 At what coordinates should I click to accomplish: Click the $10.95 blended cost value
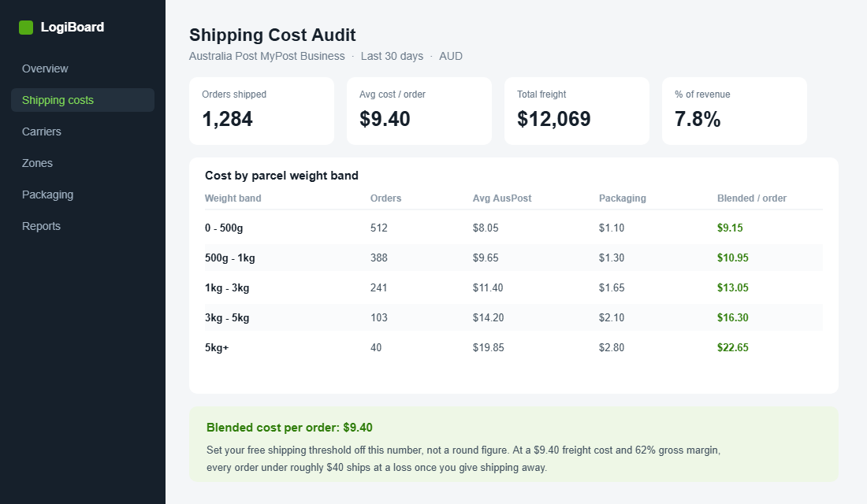point(733,258)
